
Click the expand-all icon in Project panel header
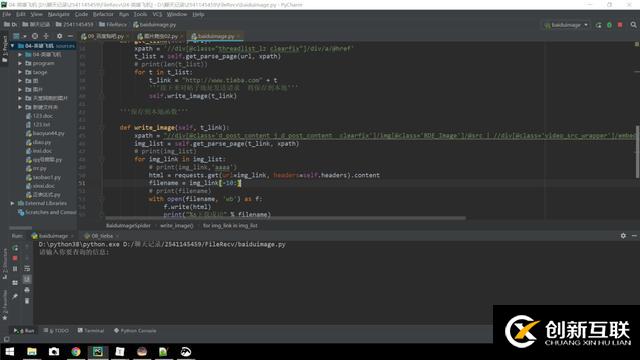point(46,36)
